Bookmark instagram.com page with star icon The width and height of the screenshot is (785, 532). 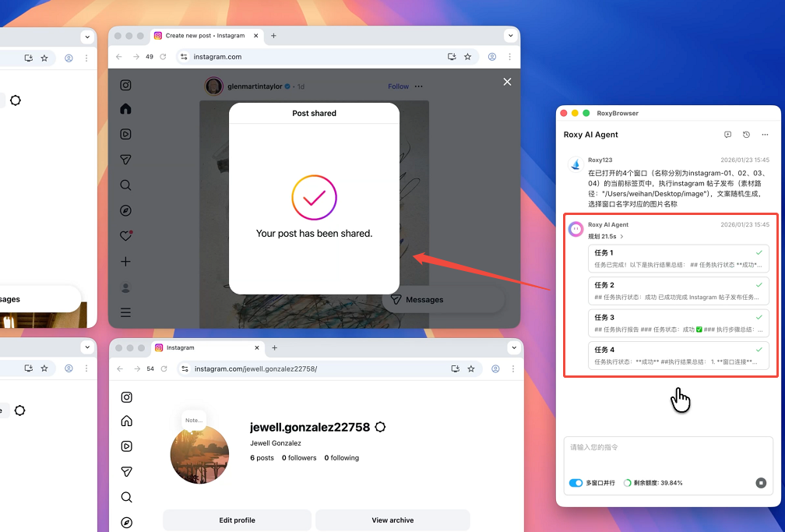[x=467, y=57]
